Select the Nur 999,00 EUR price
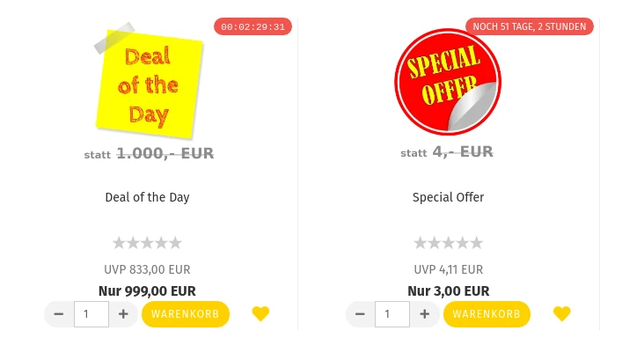The height and width of the screenshot is (338, 644). pos(147,291)
